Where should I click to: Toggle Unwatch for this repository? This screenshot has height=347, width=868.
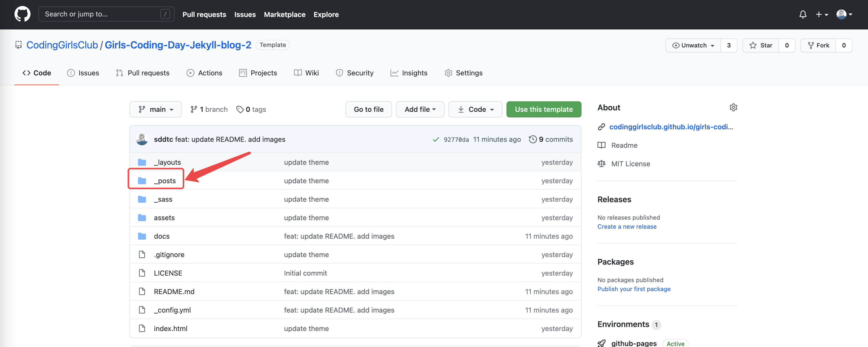[693, 45]
